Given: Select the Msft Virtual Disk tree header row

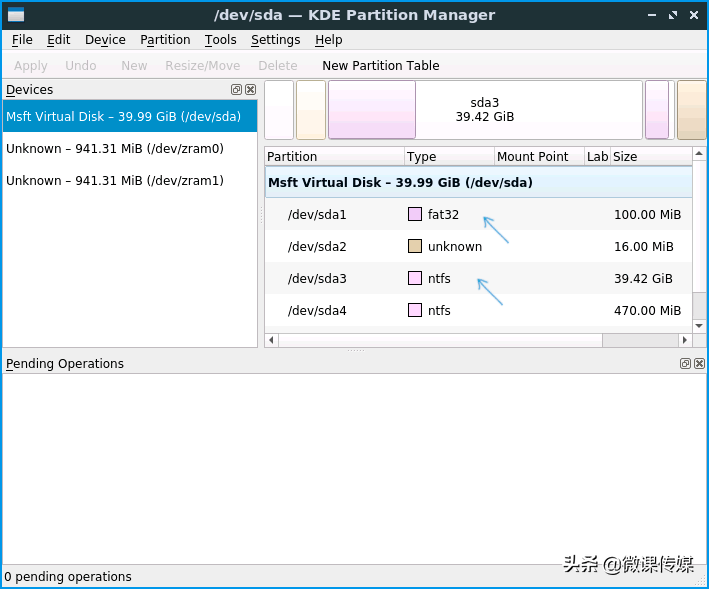Looking at the screenshot, I should (x=478, y=182).
